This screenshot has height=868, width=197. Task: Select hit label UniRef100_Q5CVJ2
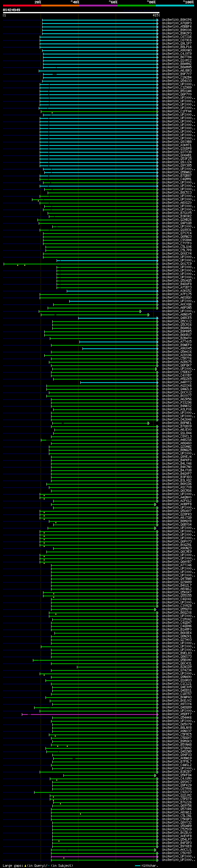[x=177, y=321]
